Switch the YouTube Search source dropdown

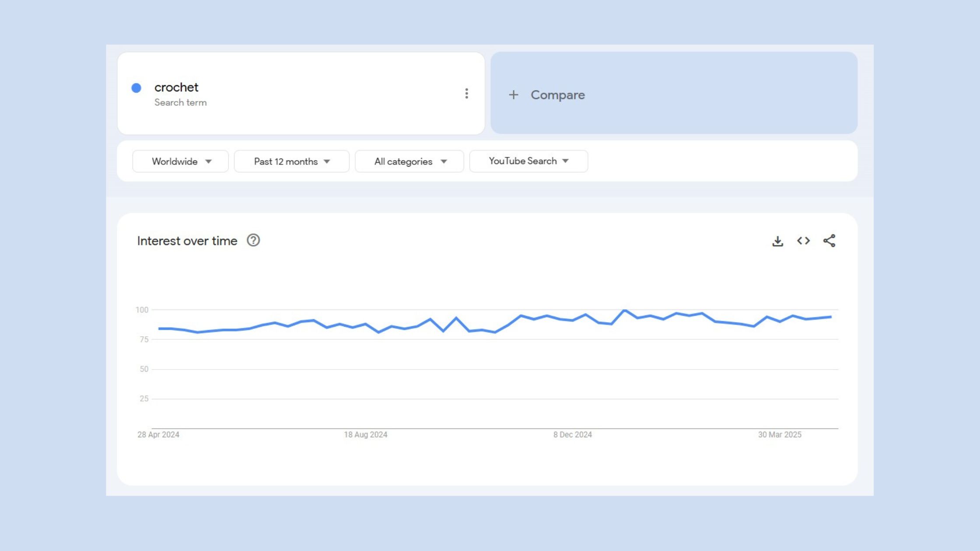click(x=528, y=161)
